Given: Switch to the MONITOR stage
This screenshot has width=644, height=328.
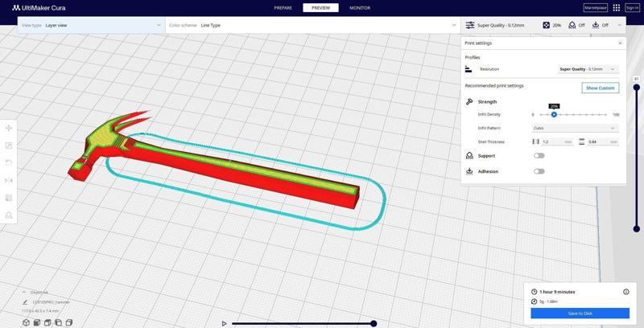Looking at the screenshot, I should (x=360, y=8).
